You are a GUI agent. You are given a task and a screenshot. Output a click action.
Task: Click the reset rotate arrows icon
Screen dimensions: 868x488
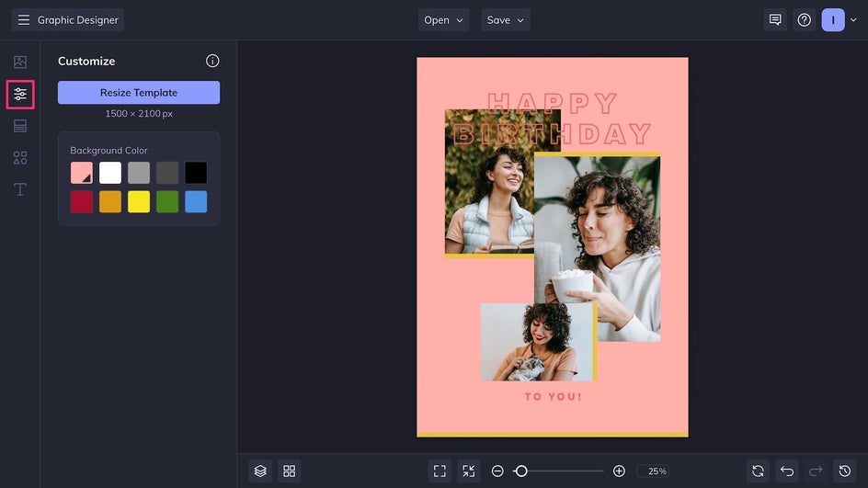point(758,471)
